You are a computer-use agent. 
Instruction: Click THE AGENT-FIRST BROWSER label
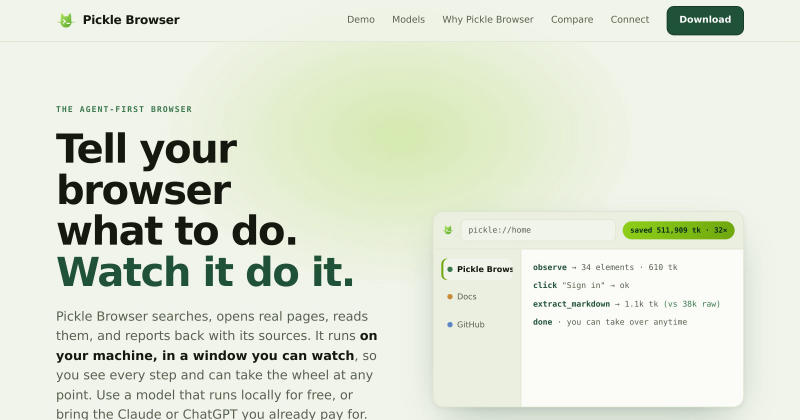124,109
